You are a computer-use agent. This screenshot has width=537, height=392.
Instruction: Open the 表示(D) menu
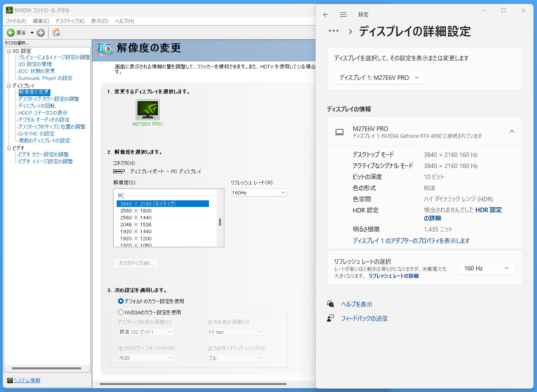point(100,21)
